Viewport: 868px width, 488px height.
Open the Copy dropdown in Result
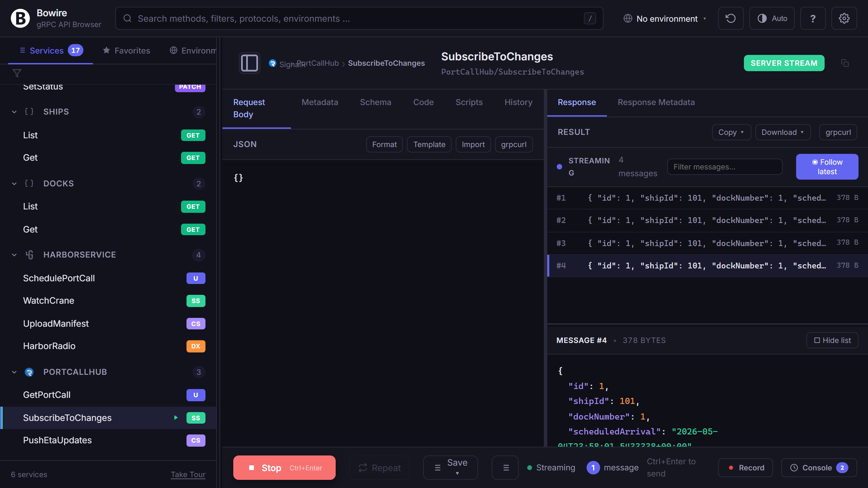click(731, 132)
